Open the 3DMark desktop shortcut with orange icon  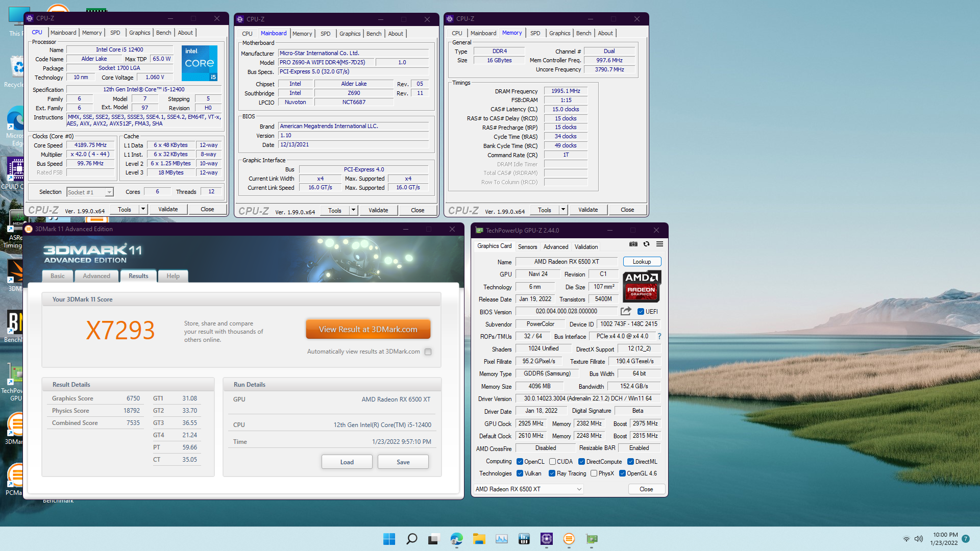point(14,429)
